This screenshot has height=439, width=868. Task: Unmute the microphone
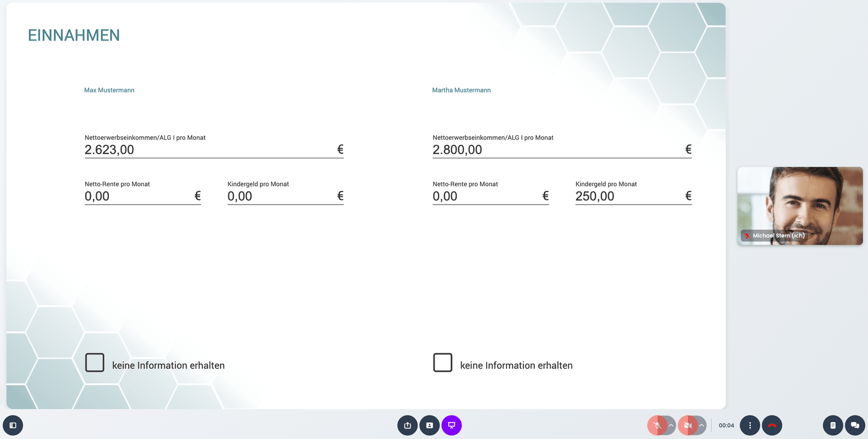click(657, 425)
